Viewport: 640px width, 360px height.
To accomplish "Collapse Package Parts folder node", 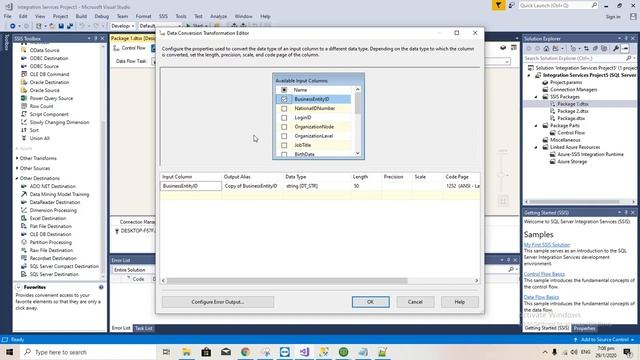I will click(x=536, y=126).
